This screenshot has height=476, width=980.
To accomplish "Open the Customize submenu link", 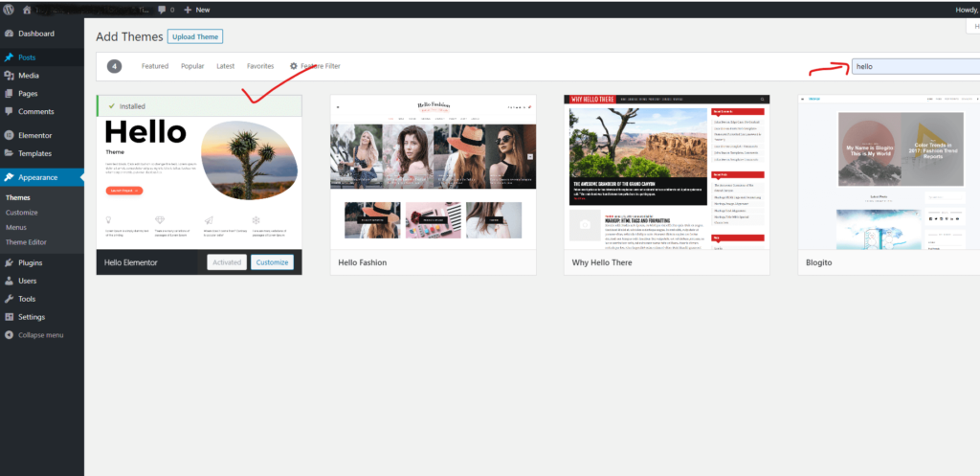I will point(22,213).
